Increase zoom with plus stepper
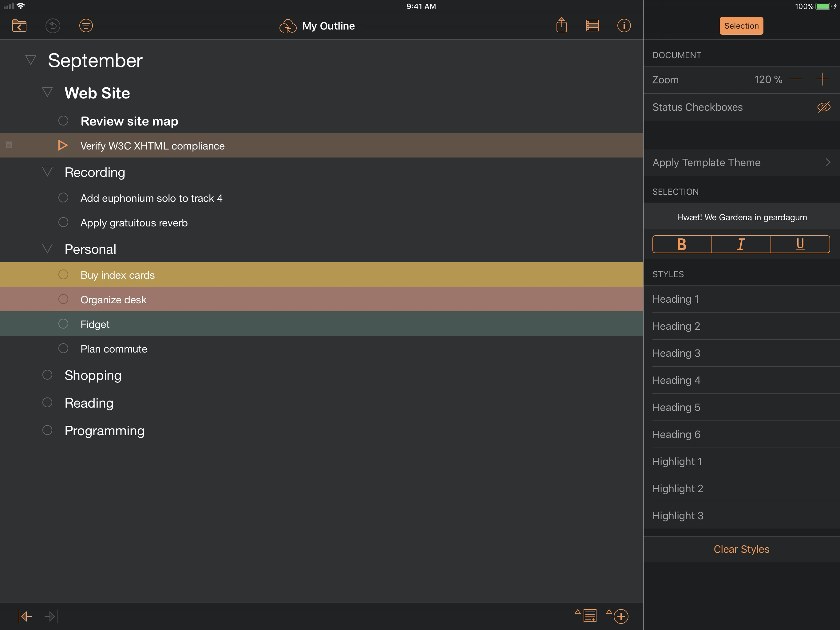The height and width of the screenshot is (630, 840). click(x=822, y=79)
